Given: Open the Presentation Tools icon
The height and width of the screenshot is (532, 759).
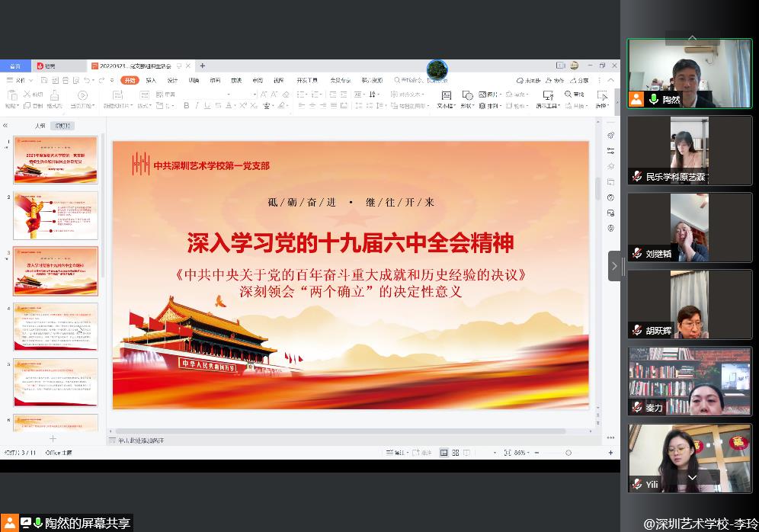Looking at the screenshot, I should pos(548,95).
